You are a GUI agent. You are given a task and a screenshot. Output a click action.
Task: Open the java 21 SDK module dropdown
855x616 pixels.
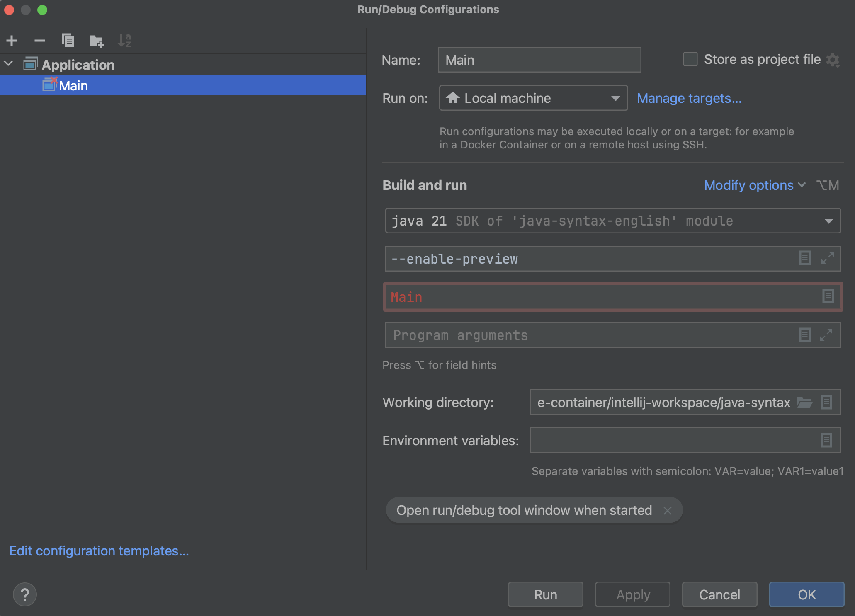(612, 221)
